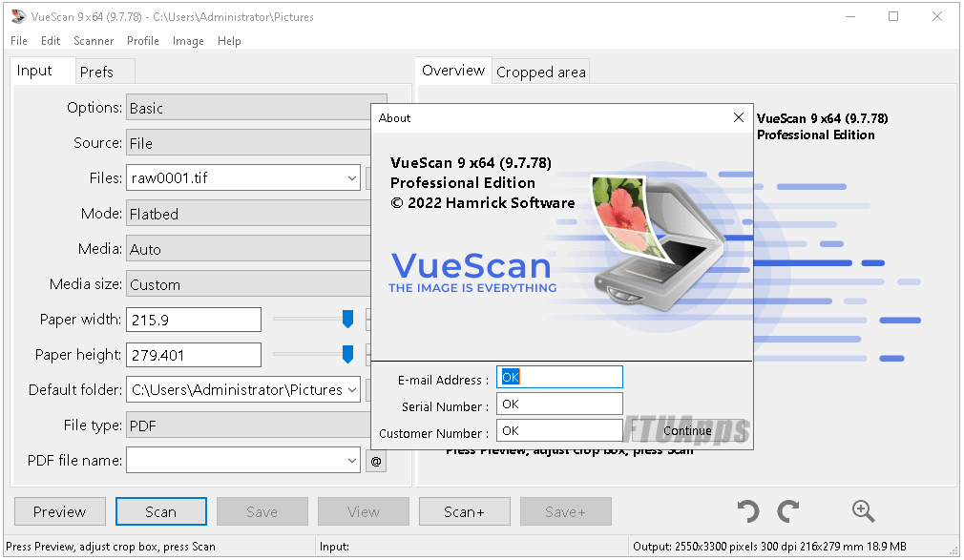
Task: Open the File menu
Action: [x=19, y=41]
